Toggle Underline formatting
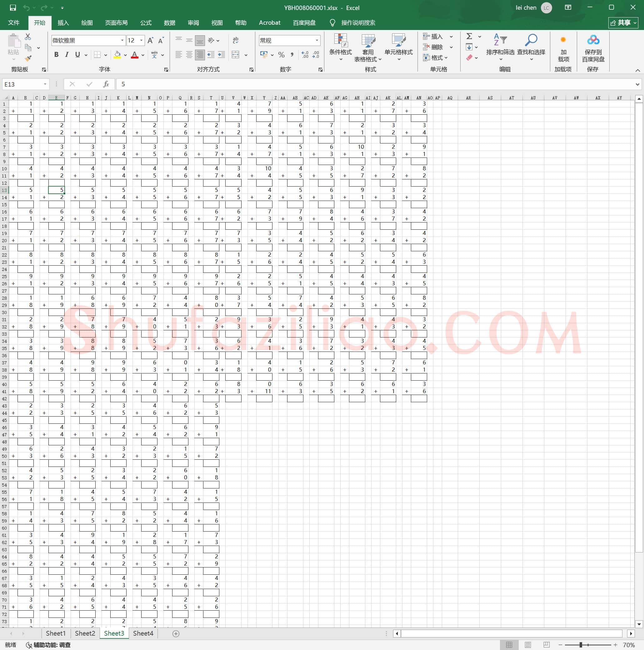This screenshot has height=650, width=644. coord(78,54)
